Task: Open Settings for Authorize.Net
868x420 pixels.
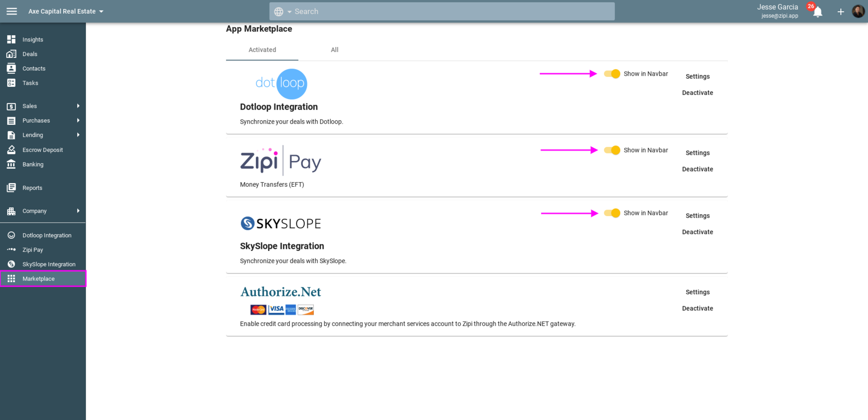Action: point(697,292)
